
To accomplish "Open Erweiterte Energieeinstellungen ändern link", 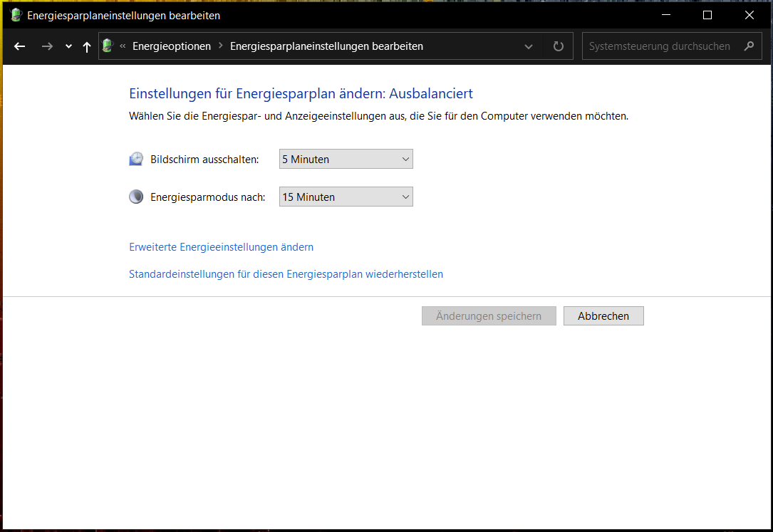I will point(222,247).
